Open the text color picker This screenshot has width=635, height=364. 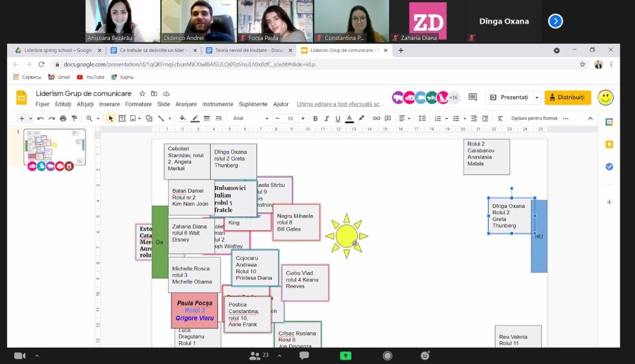[349, 119]
